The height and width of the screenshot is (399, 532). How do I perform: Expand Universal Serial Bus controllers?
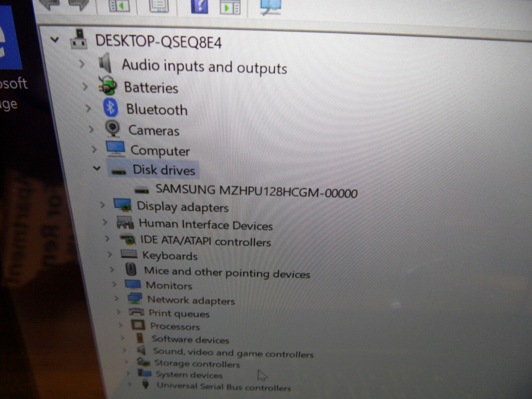click(x=130, y=385)
